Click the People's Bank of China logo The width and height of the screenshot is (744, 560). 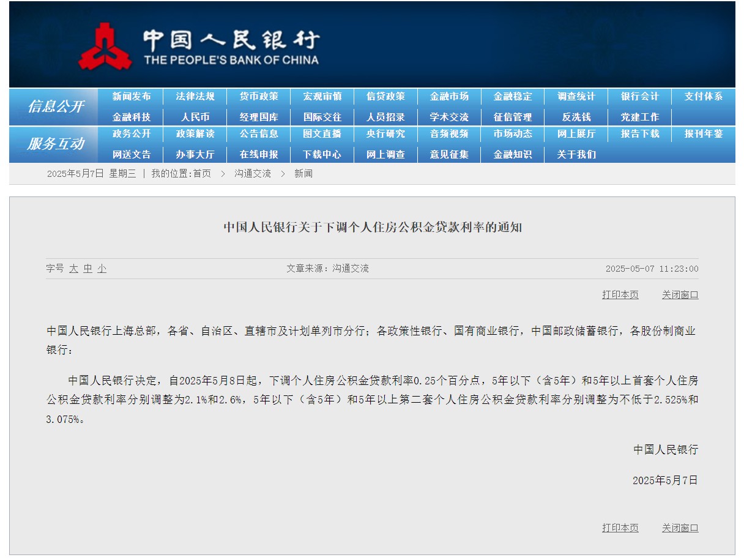click(199, 47)
